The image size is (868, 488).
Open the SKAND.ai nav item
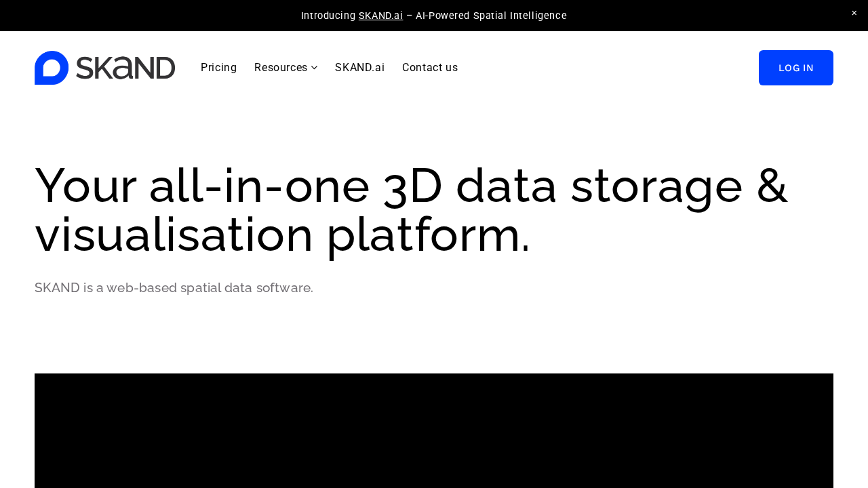pyautogui.click(x=359, y=68)
